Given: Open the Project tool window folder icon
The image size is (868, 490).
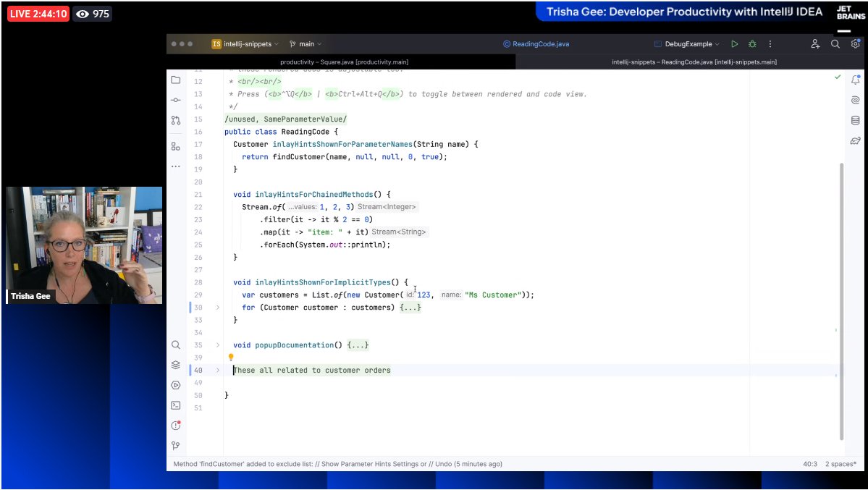Looking at the screenshot, I should (x=175, y=80).
